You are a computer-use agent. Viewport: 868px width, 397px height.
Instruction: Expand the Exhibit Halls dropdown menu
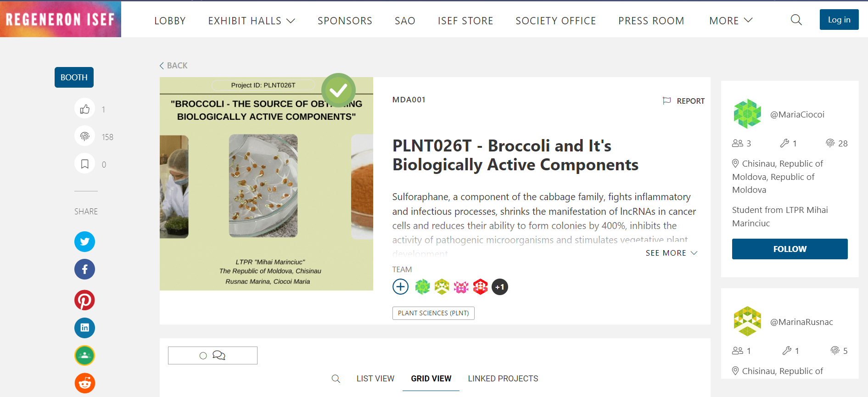point(252,21)
